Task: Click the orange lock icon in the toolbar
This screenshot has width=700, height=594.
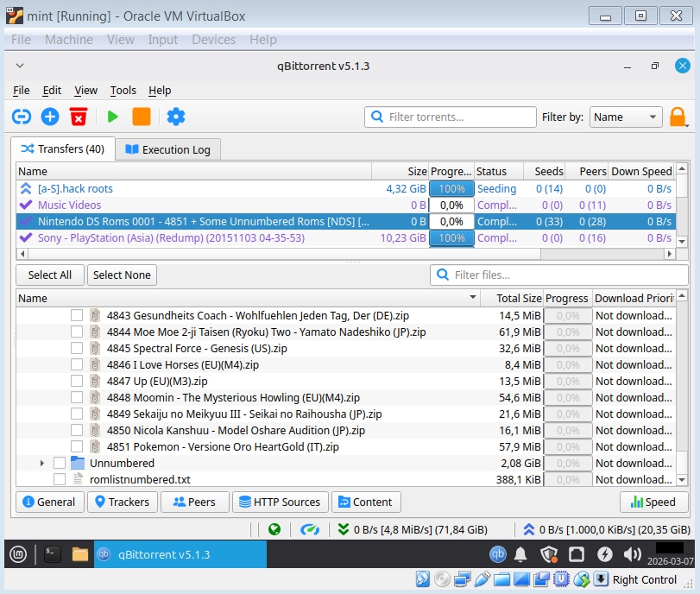Action: [x=678, y=117]
